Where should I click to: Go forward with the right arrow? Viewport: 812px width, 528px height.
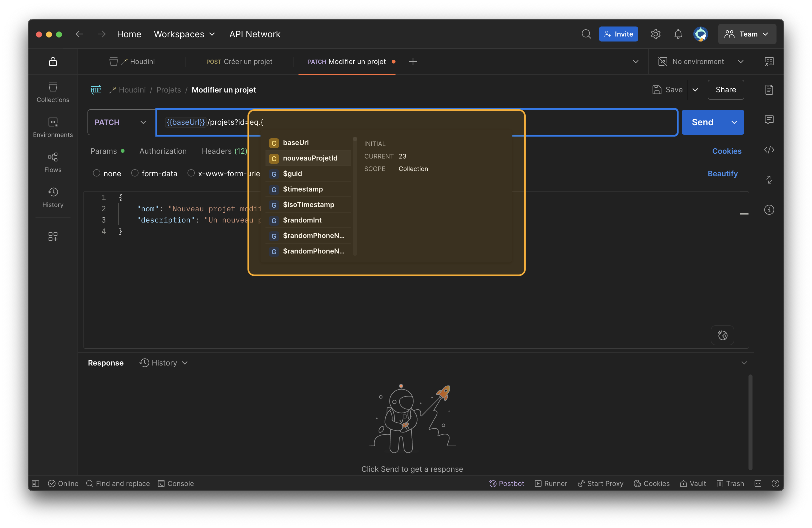point(102,34)
